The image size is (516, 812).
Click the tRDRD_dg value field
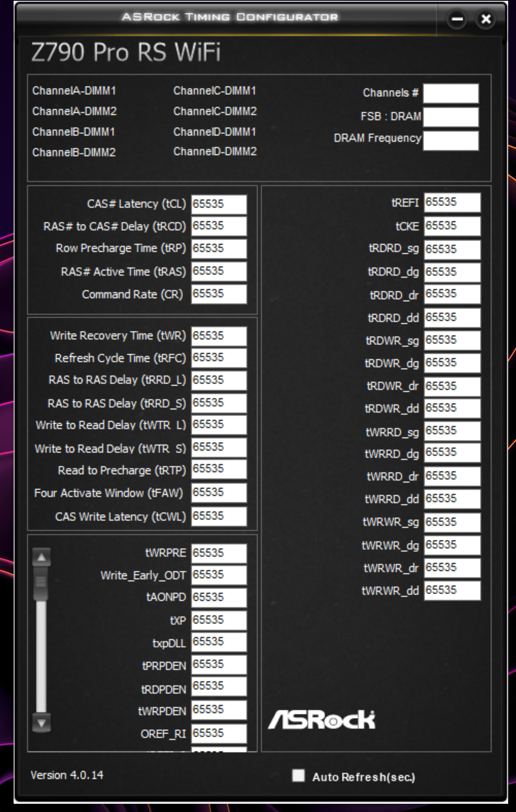coord(453,273)
